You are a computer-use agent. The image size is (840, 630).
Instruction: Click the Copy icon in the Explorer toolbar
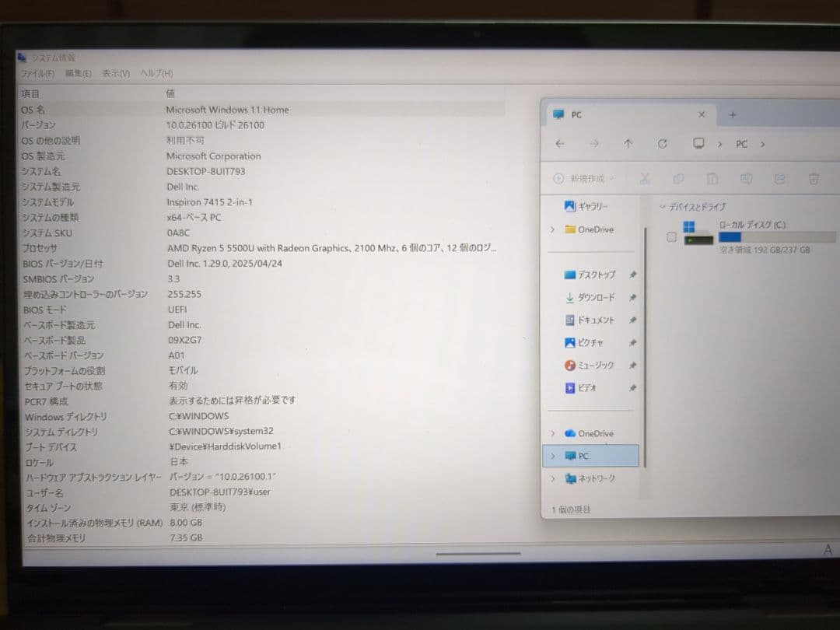(678, 178)
